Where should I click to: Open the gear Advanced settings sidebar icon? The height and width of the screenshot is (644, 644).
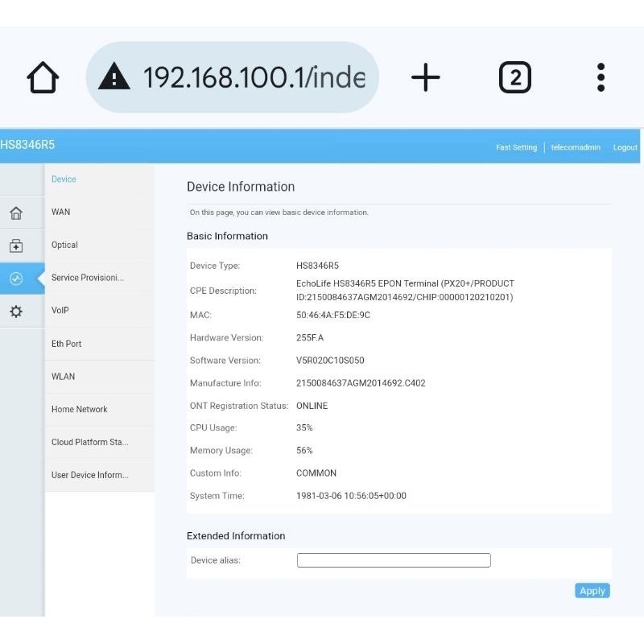tap(16, 312)
